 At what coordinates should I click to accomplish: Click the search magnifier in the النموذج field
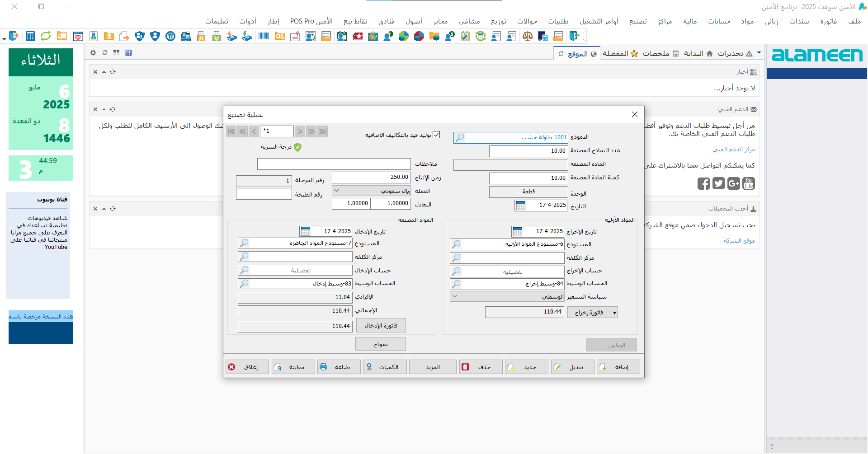[460, 137]
